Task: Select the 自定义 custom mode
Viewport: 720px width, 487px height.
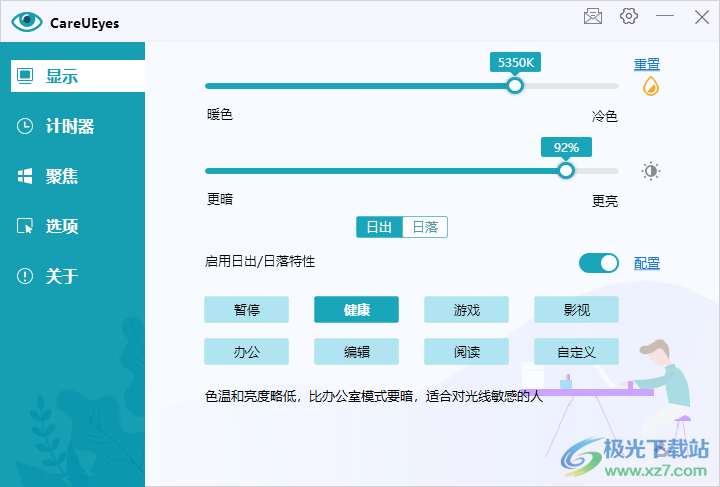Action: [576, 352]
